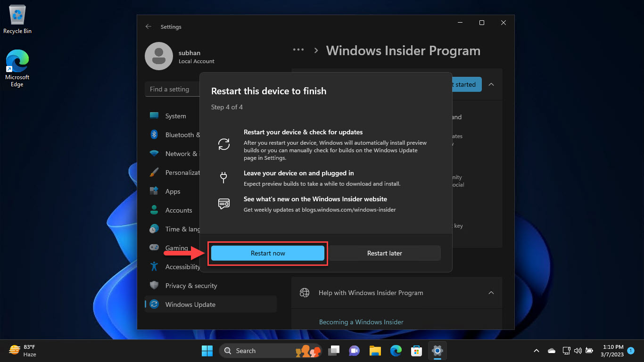Maximize the Settings window
Image resolution: width=644 pixels, height=362 pixels.
coord(481,23)
